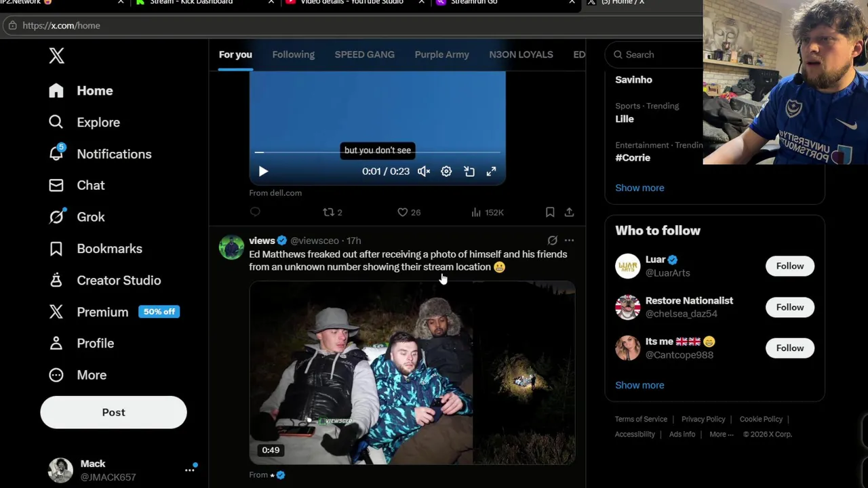Open Mack profile avatar
The image size is (868, 488).
pyautogui.click(x=60, y=470)
